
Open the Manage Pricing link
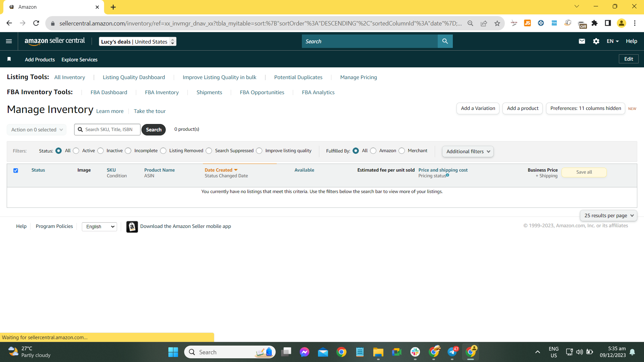[x=359, y=77]
